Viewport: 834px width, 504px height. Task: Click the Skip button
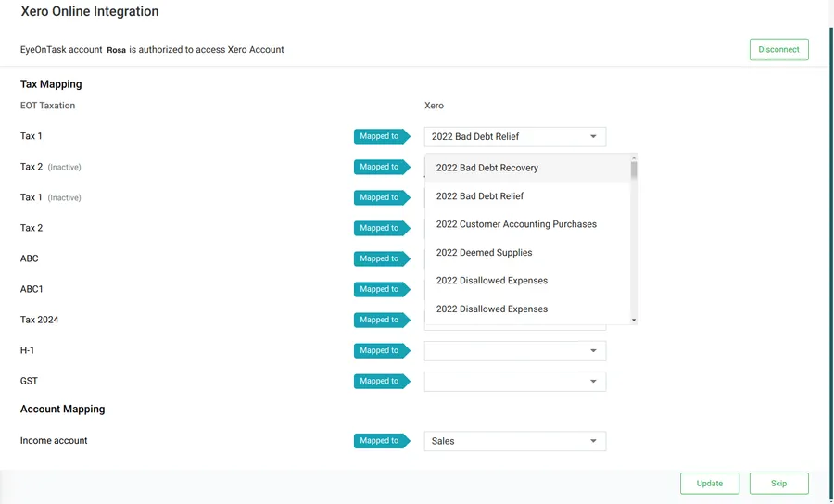tap(778, 484)
